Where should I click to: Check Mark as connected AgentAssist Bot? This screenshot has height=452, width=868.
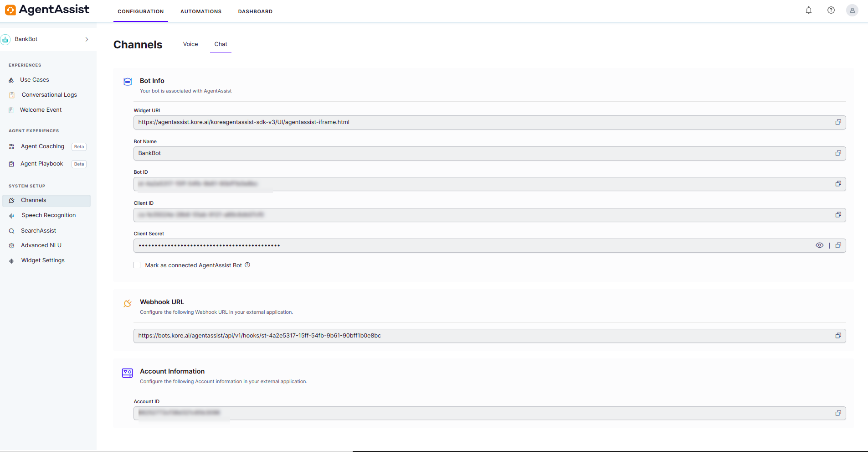137,265
